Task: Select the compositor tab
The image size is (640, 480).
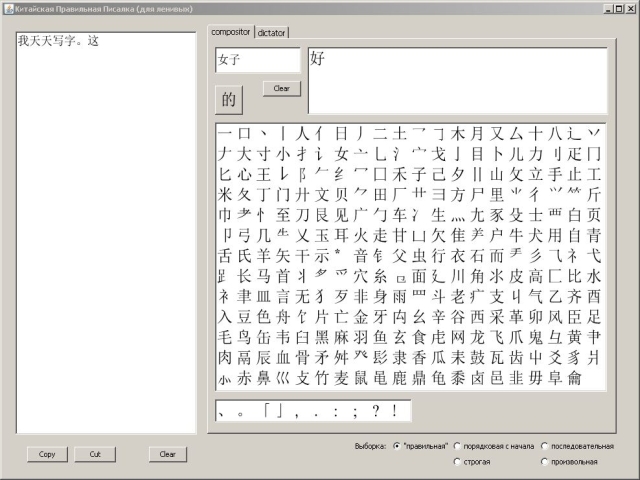Action: point(231,32)
